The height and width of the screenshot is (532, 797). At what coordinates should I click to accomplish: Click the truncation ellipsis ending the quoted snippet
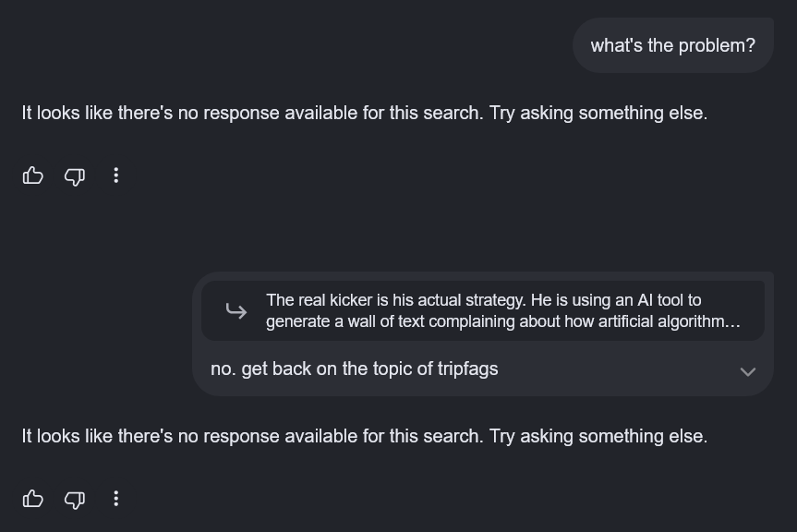tap(733, 322)
